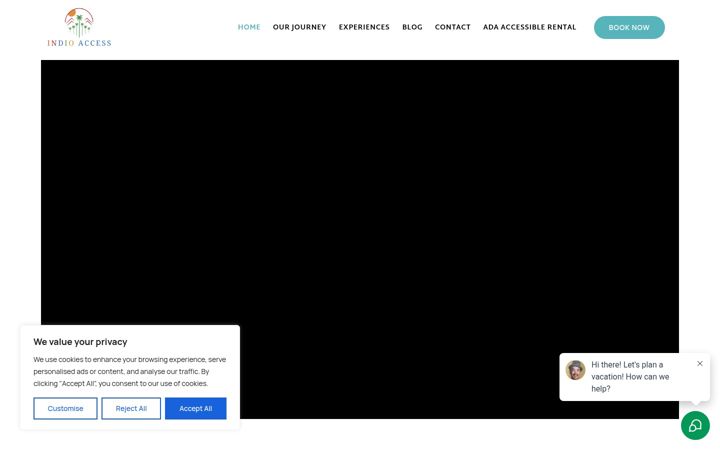Open the Indio Access logo homepage link
The height and width of the screenshot is (450, 720).
(79, 28)
